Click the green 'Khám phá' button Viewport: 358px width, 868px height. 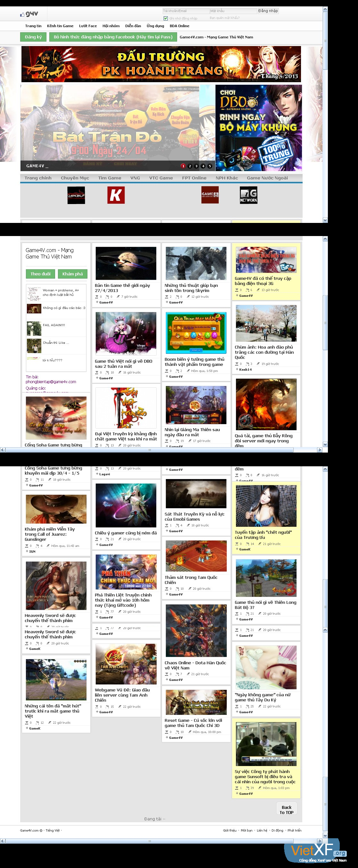click(x=73, y=274)
